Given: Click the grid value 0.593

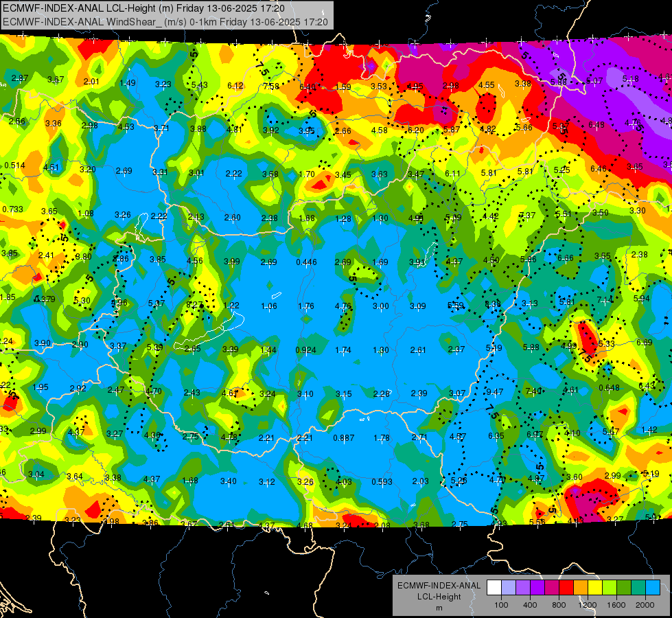Looking at the screenshot, I should point(382,481).
